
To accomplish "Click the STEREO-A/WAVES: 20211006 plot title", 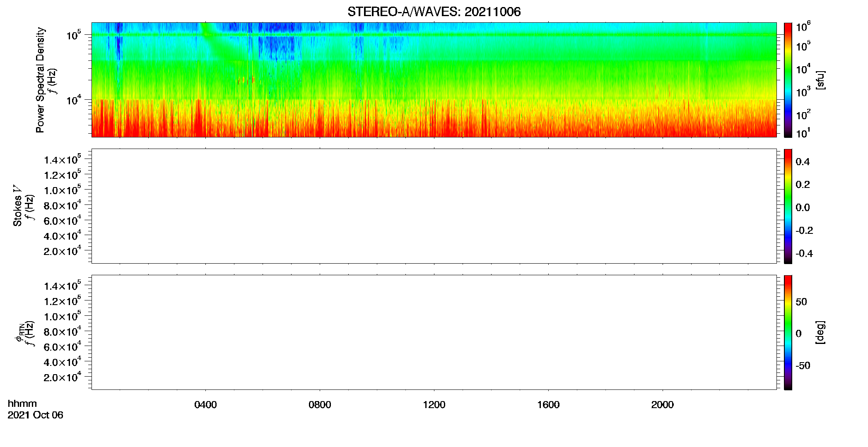I will pyautogui.click(x=434, y=12).
